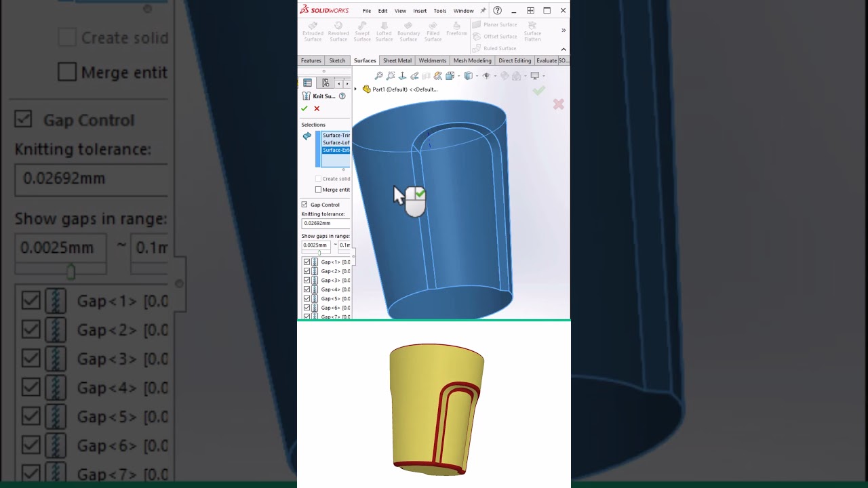Click the View Settings monitor icon
The width and height of the screenshot is (868, 488).
click(534, 76)
